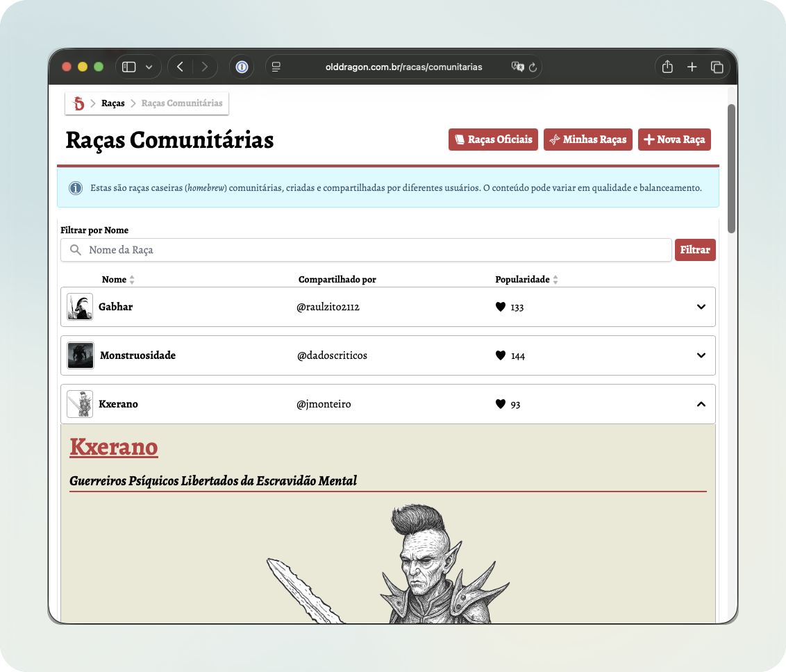Click the book icon on the Raças Oficiais button
Viewport: 786px width, 672px height.
pyautogui.click(x=460, y=139)
